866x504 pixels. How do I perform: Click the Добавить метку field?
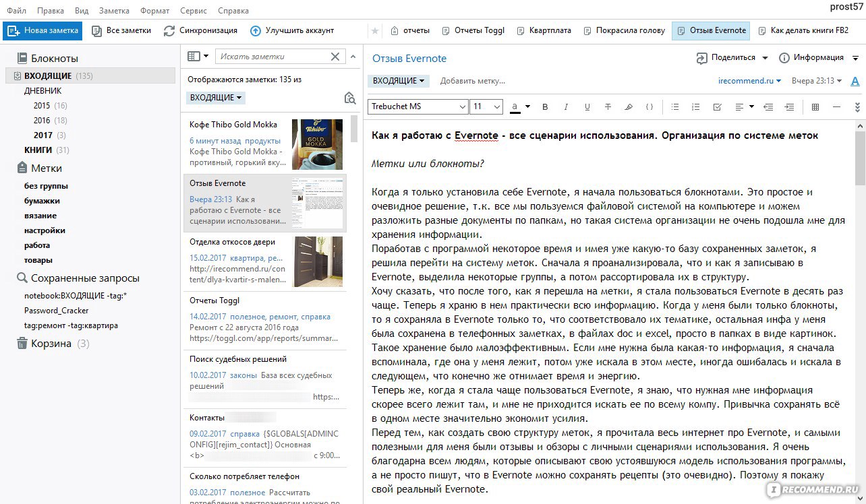473,81
